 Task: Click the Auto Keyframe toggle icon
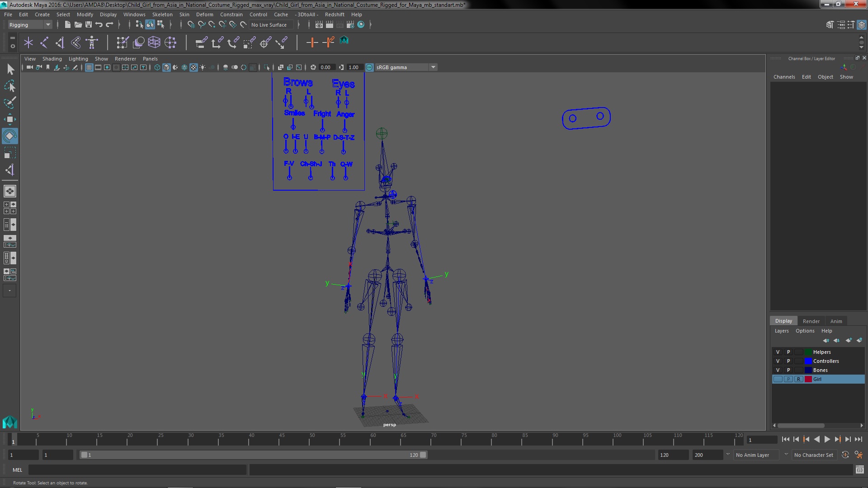[845, 455]
